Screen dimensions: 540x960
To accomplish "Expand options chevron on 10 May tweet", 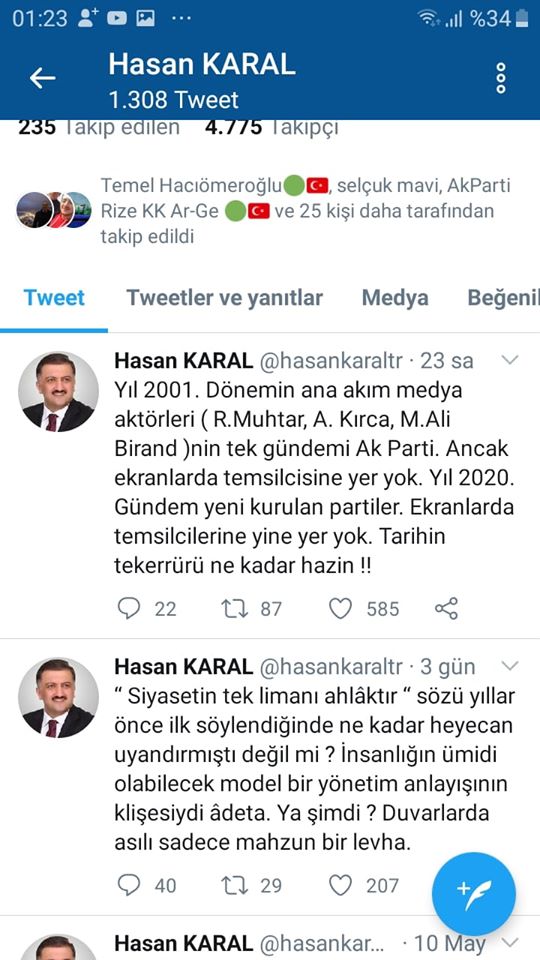I will (510, 942).
